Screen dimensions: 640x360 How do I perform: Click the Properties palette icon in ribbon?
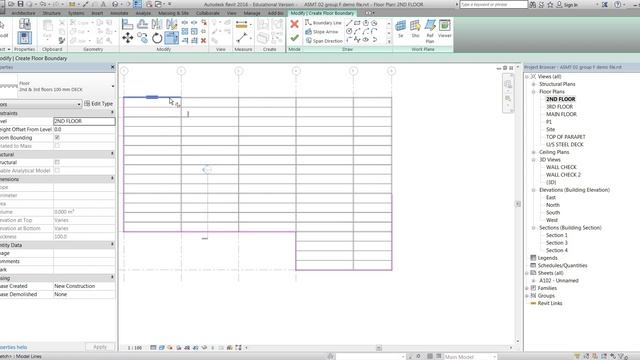tap(24, 38)
